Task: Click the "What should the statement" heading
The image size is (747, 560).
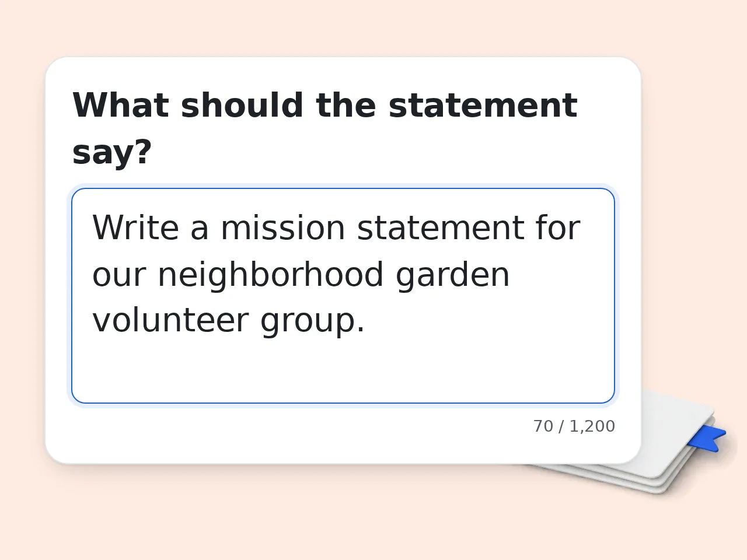Action: click(x=324, y=106)
